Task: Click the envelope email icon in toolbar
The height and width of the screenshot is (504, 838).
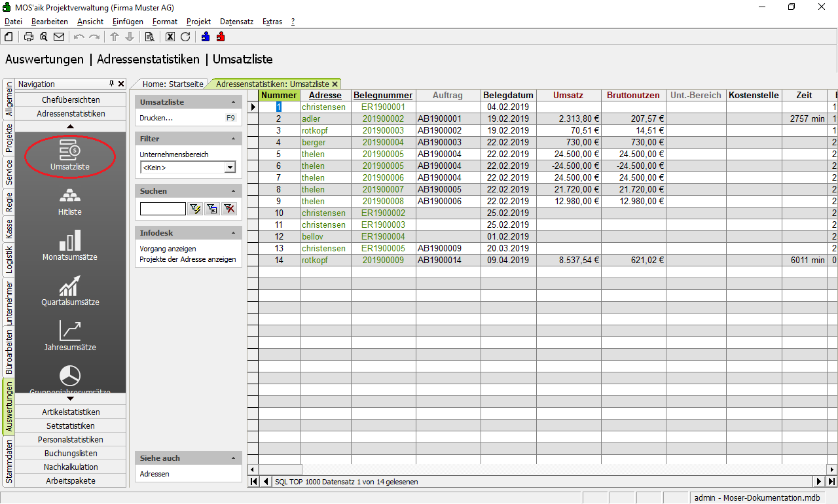Action: tap(59, 37)
